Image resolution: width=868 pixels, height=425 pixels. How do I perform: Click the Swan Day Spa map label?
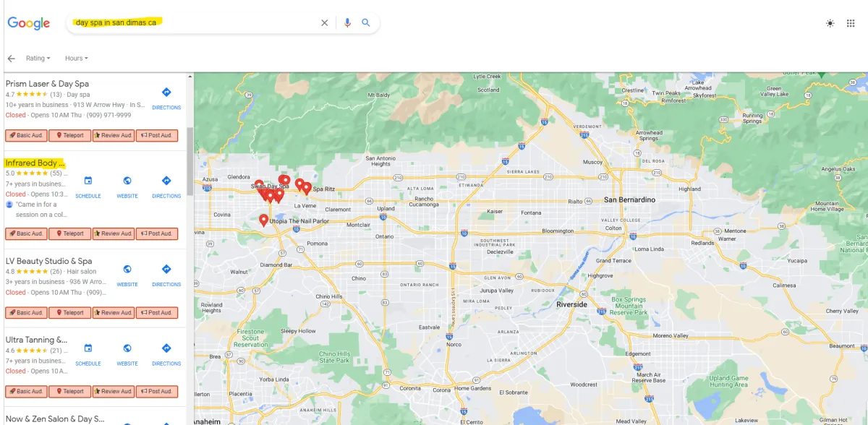[270, 186]
